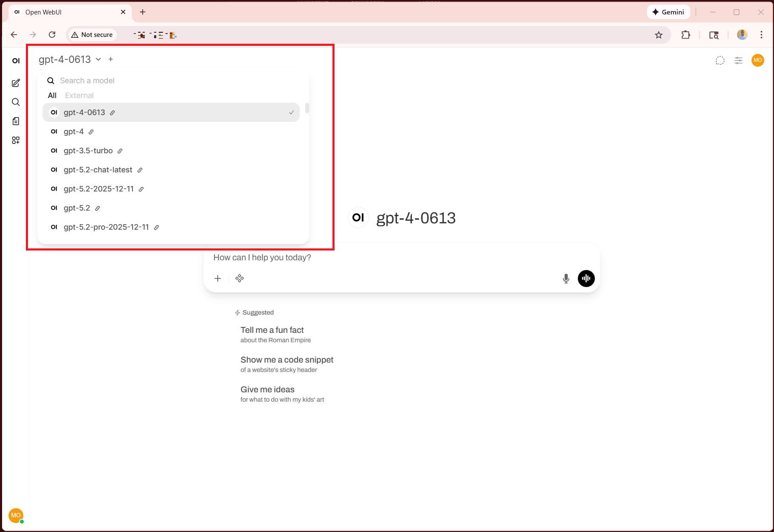Image resolution: width=774 pixels, height=532 pixels.
Task: Select the gpt-3.5-turbo model option
Action: click(x=88, y=151)
